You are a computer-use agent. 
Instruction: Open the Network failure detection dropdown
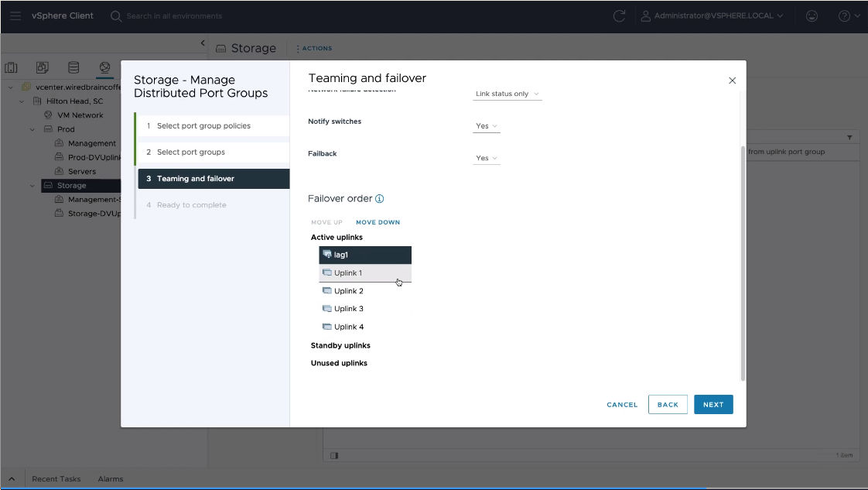point(507,94)
